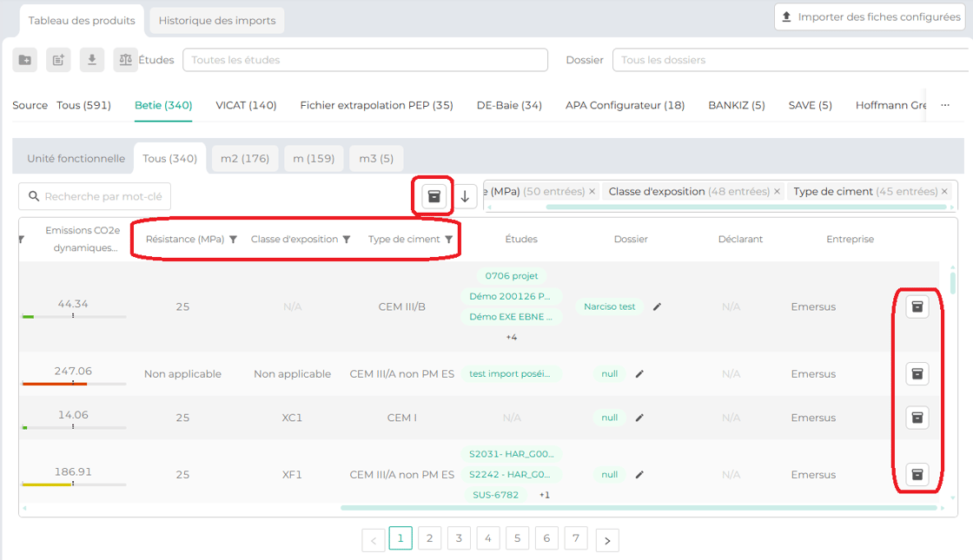Image resolution: width=973 pixels, height=560 pixels.
Task: Show more sources with the ellipsis button
Action: coord(945,105)
